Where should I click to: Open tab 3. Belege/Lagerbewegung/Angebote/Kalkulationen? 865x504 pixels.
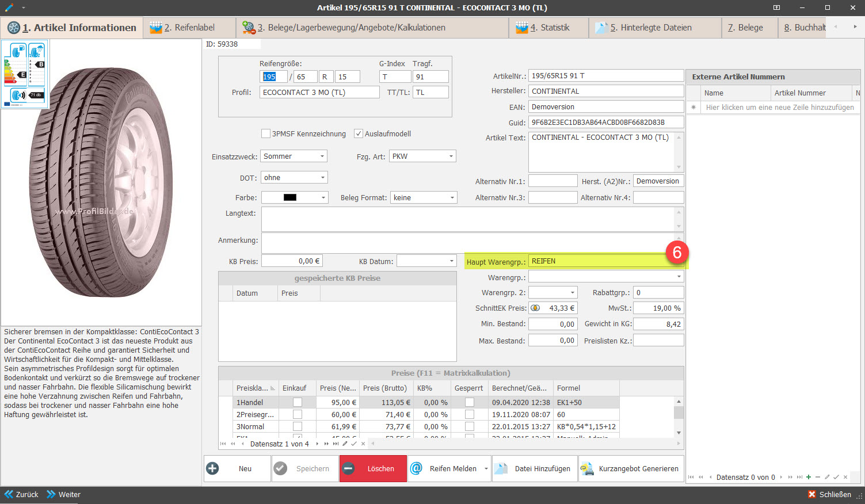(372, 28)
